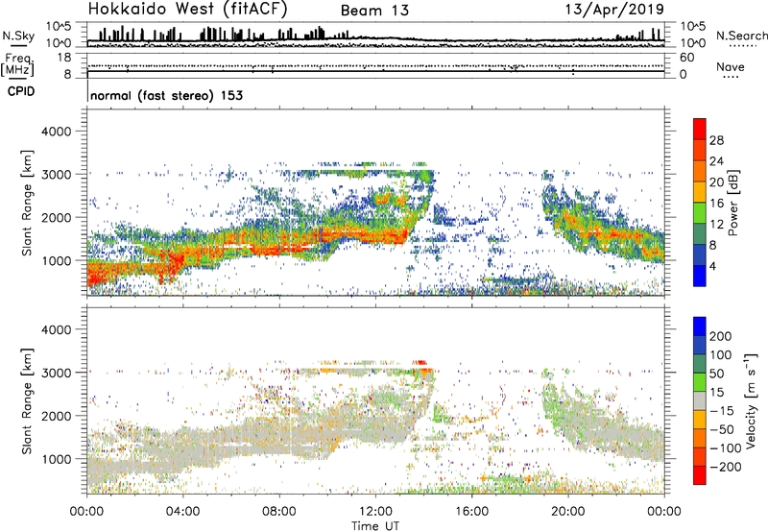Click the '4' power colorbar tick
768x532 pixels.
point(712,266)
